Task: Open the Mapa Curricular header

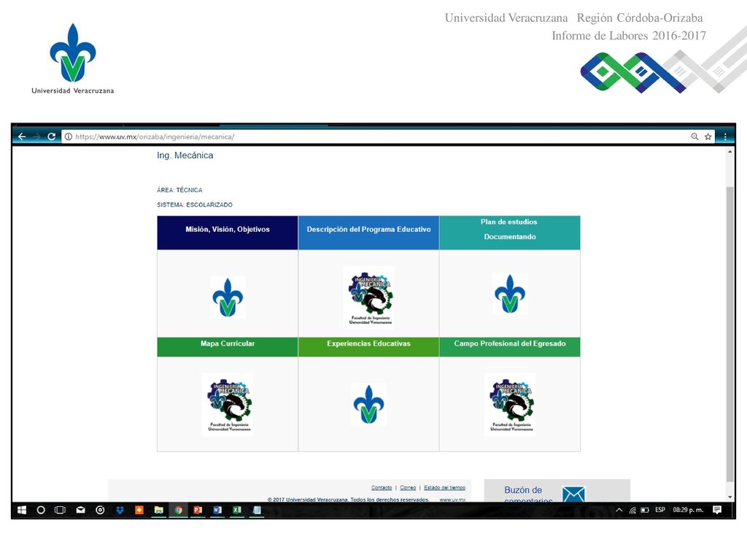Action: point(228,346)
